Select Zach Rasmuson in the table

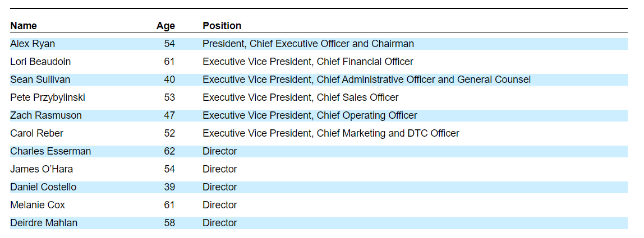(x=45, y=115)
